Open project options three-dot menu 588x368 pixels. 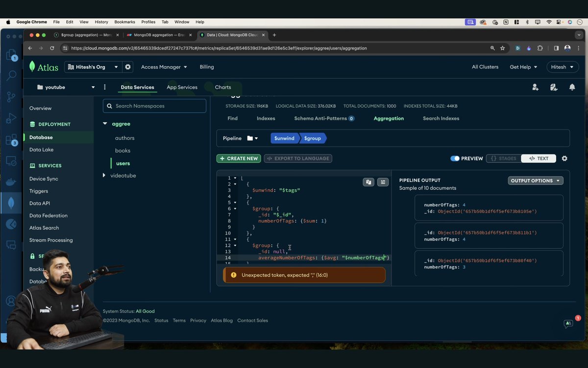[104, 87]
